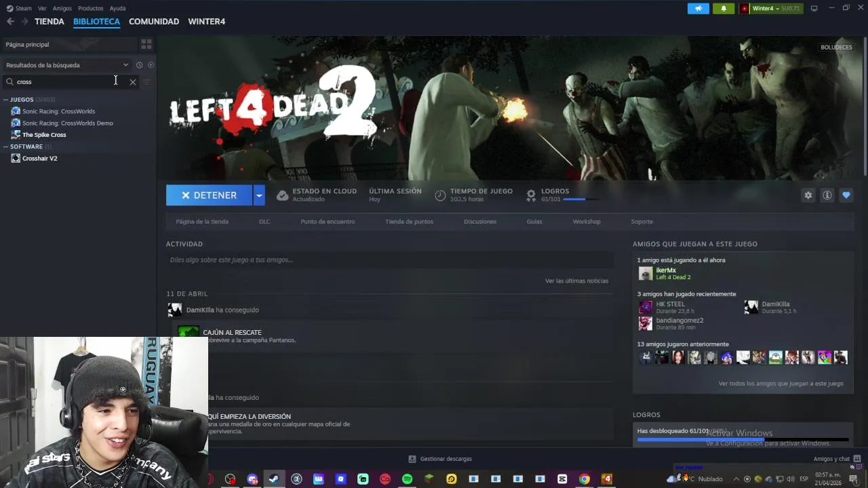Click the announcements megaphone button
The height and width of the screenshot is (488, 868).
coord(698,8)
